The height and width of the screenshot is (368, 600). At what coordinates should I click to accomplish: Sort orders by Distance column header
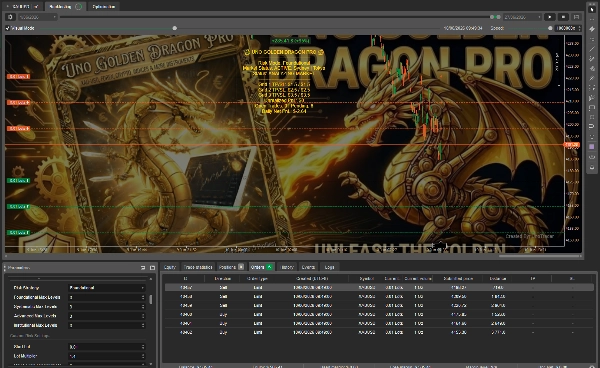click(498, 278)
